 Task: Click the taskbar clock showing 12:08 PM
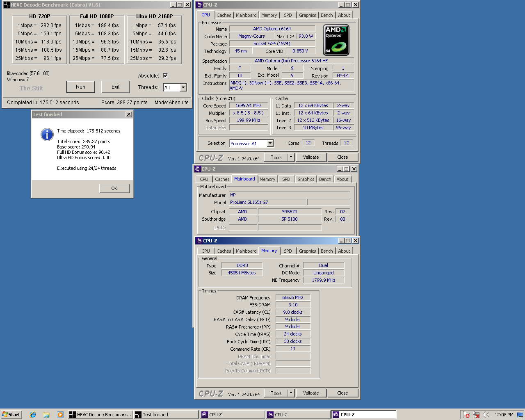tap(504, 415)
